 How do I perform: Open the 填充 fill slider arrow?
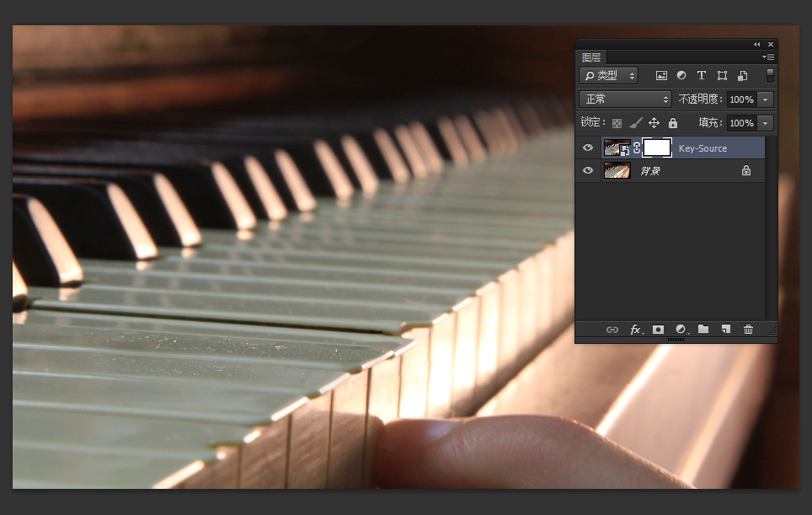tap(766, 123)
